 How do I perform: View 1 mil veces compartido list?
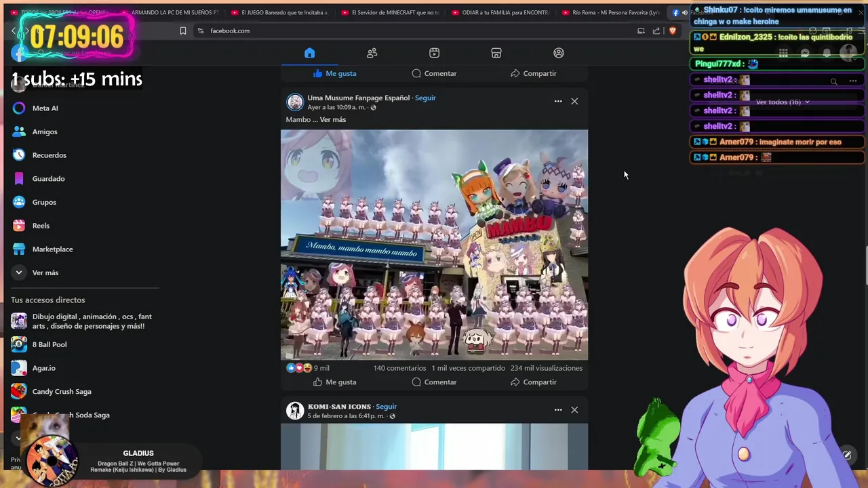pyautogui.click(x=469, y=368)
